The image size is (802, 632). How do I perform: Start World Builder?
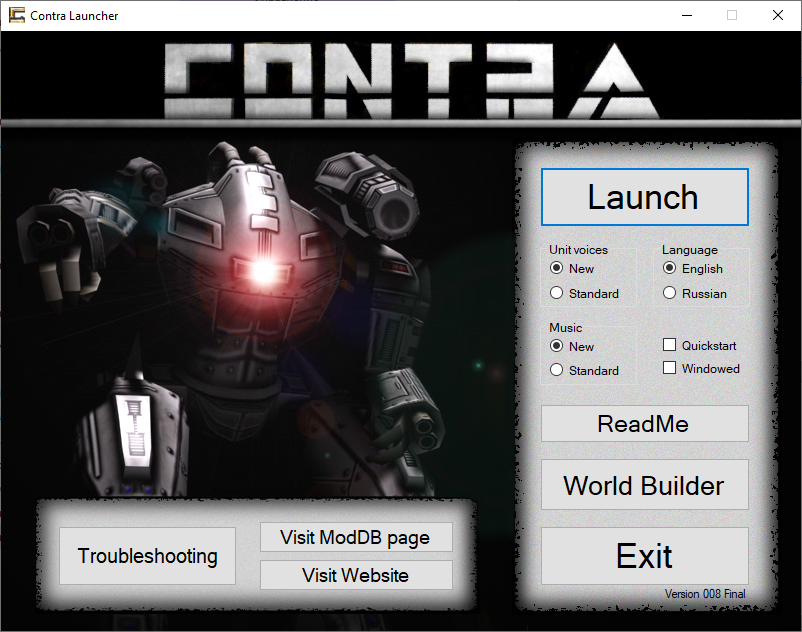tap(644, 485)
